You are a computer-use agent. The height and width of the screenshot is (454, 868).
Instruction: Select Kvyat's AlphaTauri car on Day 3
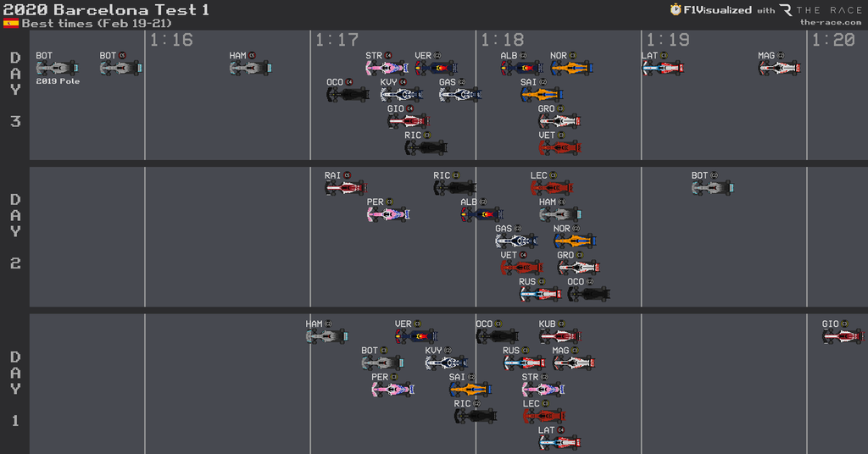click(401, 95)
